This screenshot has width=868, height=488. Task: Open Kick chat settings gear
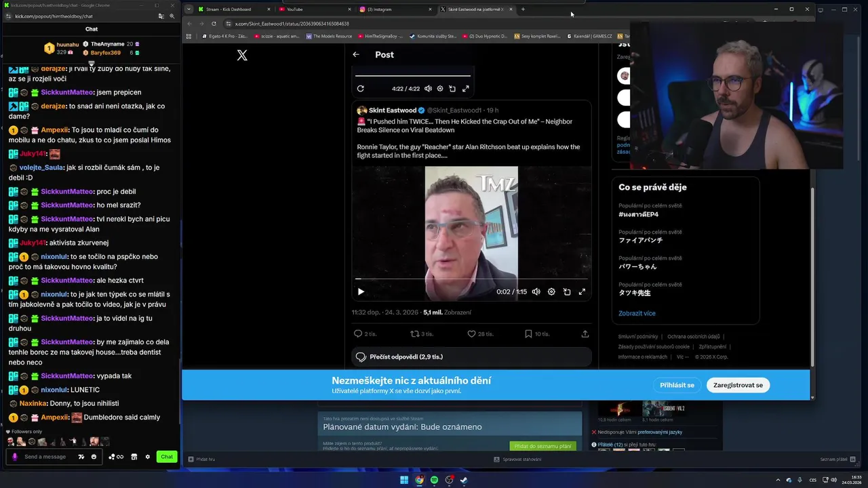(x=148, y=457)
